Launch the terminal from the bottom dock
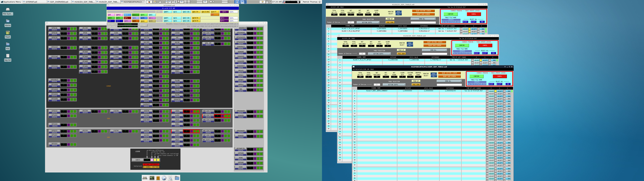The image size is (644, 181). tap(152, 178)
